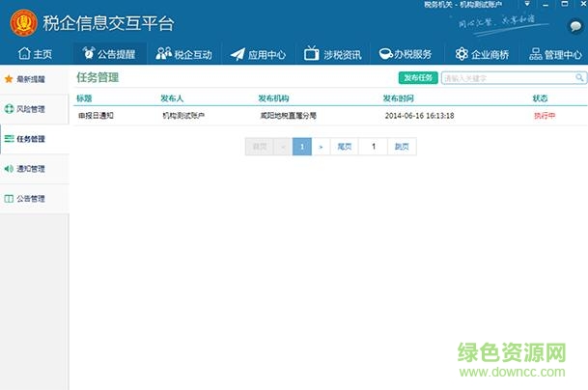Open the title bar dropdown arrow menu
The width and height of the screenshot is (588, 390).
click(x=527, y=4)
